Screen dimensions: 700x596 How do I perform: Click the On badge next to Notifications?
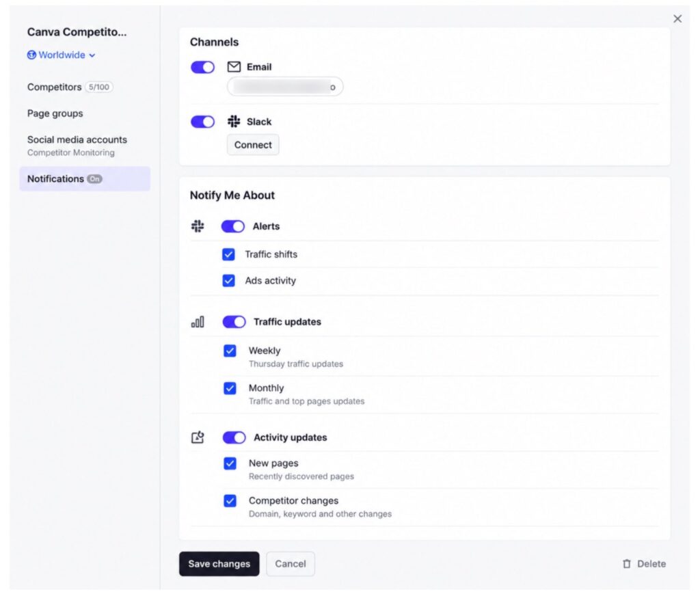(94, 179)
